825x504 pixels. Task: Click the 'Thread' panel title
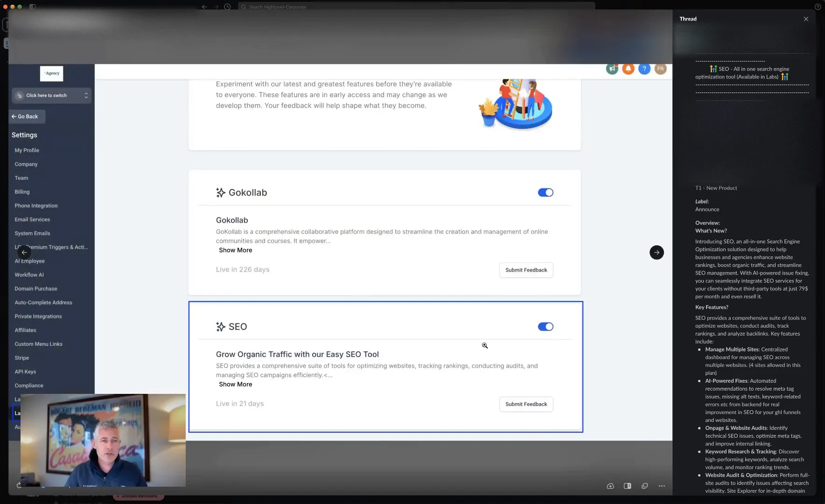coord(688,19)
